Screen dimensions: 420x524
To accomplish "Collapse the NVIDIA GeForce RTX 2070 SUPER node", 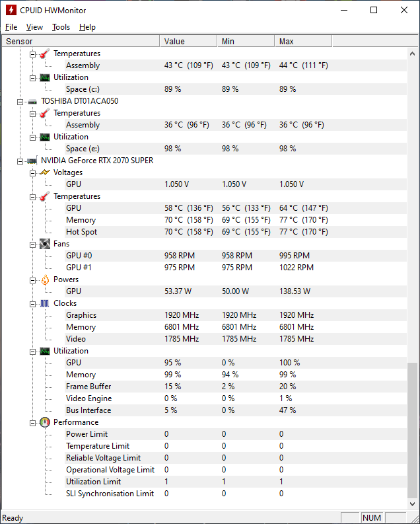I will coord(20,161).
